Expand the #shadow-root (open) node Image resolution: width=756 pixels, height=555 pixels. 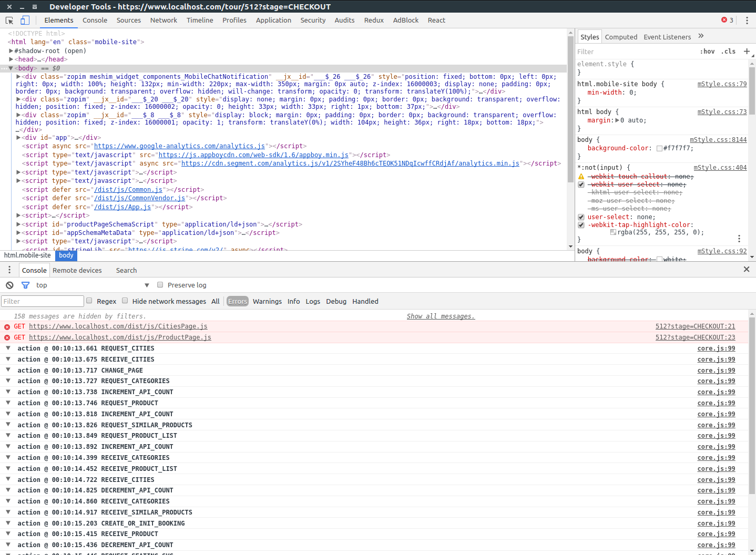pos(11,51)
